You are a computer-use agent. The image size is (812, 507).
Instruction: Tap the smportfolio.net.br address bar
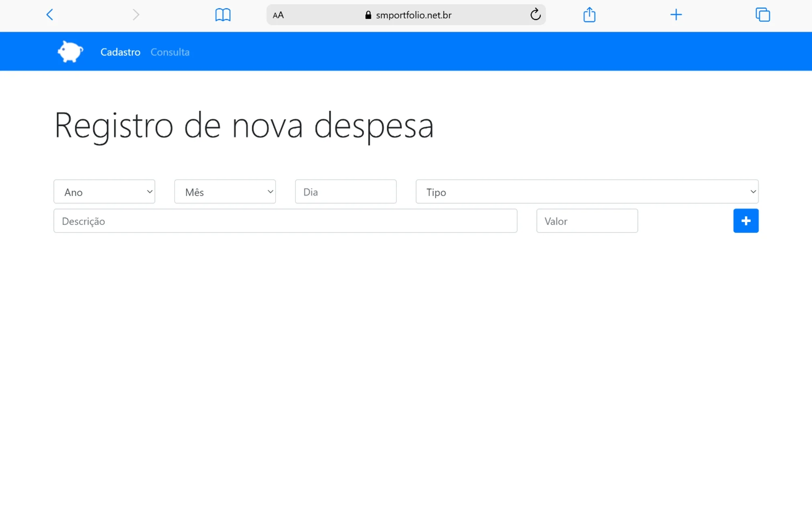[413, 15]
